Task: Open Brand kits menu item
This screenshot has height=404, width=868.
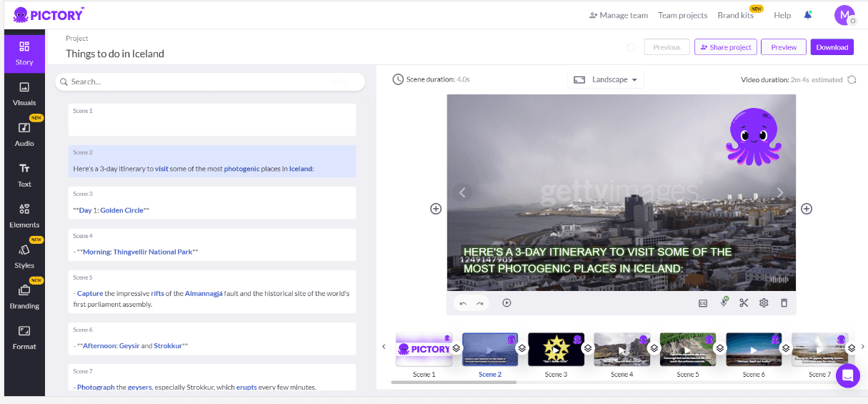Action: pos(735,15)
